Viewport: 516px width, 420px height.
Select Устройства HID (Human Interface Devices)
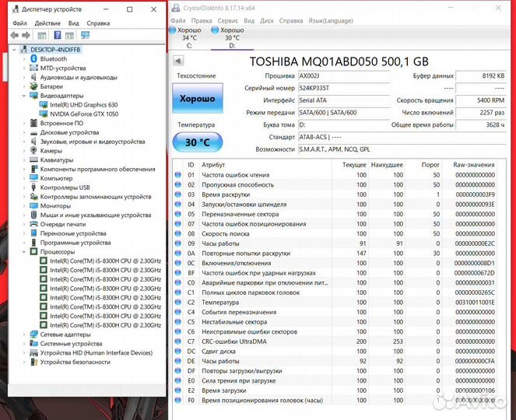(97, 353)
